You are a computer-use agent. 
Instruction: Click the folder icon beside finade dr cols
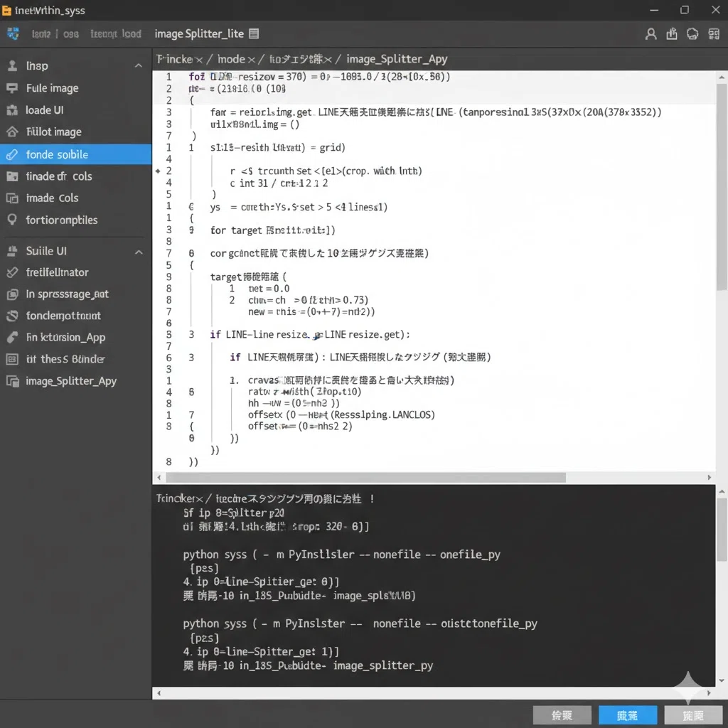(12, 176)
